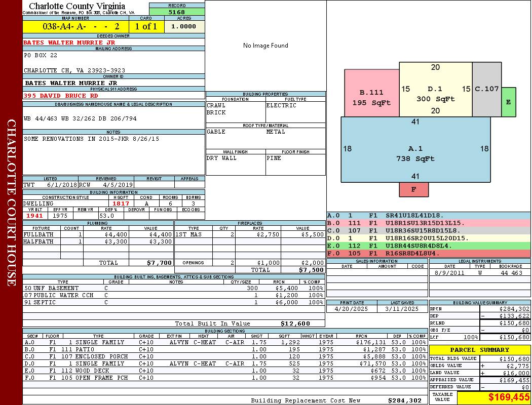Click section D.1 300 SqFt in sketch
Viewport: 532px width, 405px height.
pyautogui.click(x=435, y=90)
